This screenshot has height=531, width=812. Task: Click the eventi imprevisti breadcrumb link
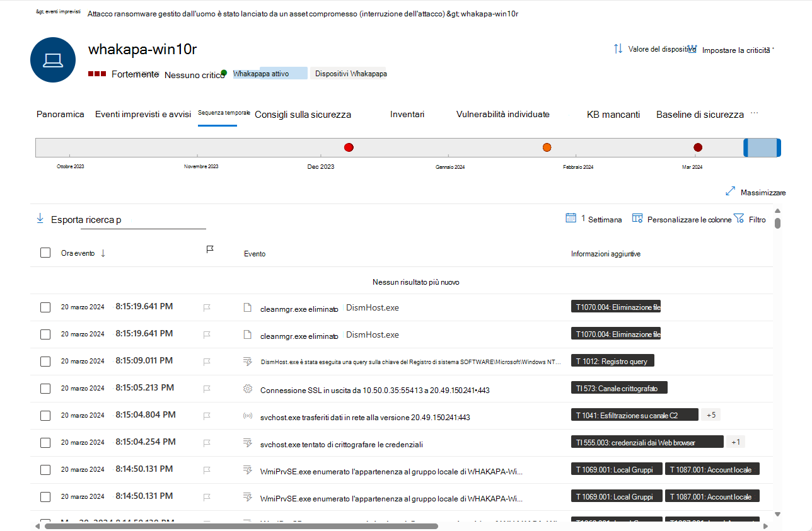point(58,12)
